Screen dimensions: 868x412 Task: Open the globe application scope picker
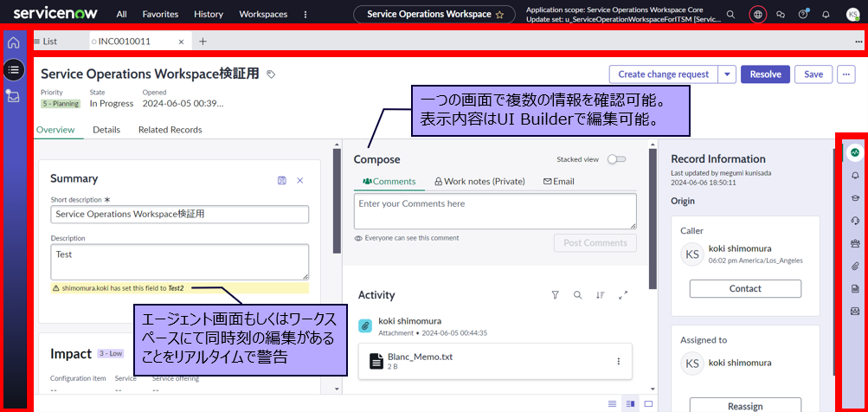click(758, 15)
